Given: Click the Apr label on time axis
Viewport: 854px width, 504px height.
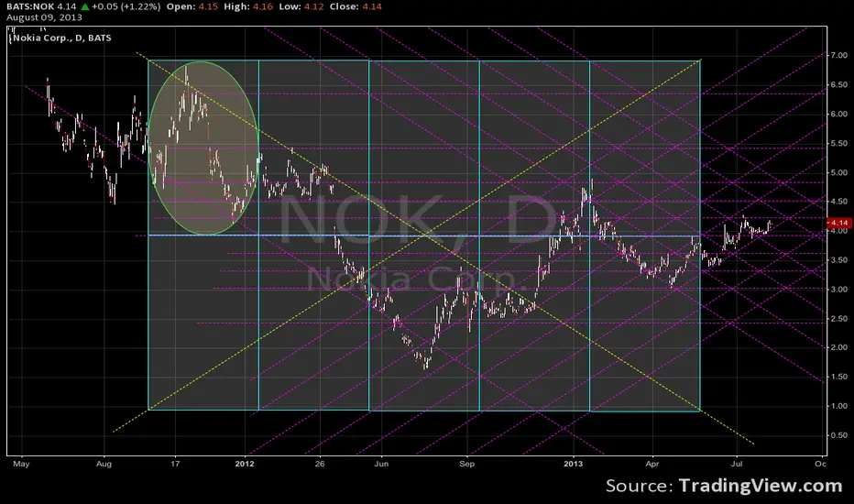Looking at the screenshot, I should [651, 465].
